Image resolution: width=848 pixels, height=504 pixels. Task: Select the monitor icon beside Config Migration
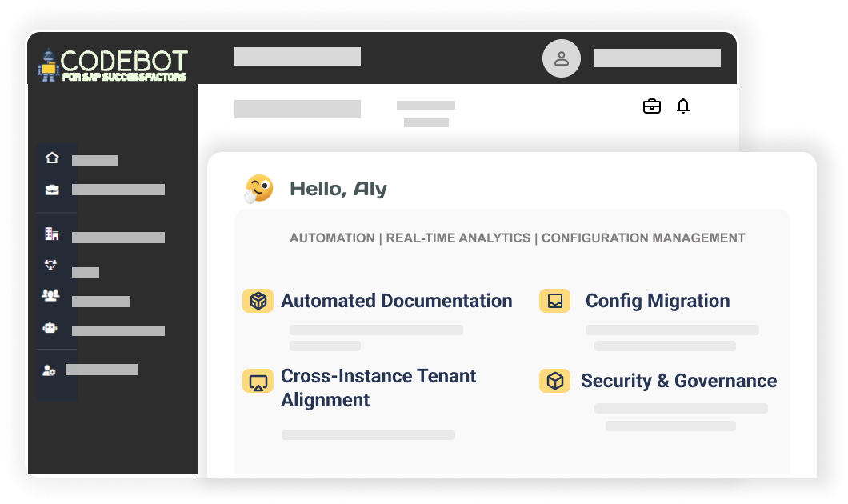point(554,301)
